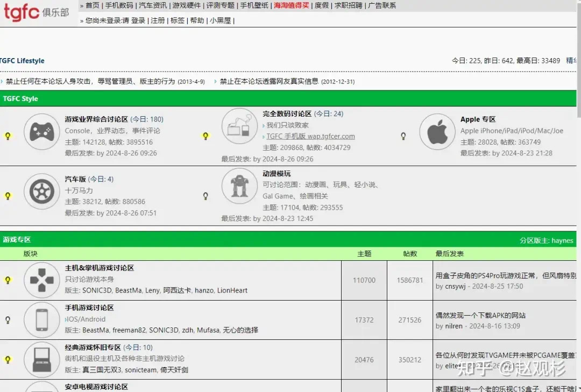Open latest post 用盒子皮角的PS4Pro玩游戏正常
Screen dimensions: 581x392
pos(506,275)
